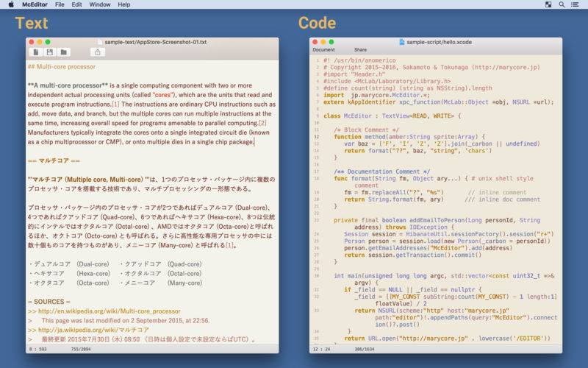Click '(Hexa-core)' in the ヘキサコア list row
The height and width of the screenshot is (368, 588).
click(x=93, y=273)
